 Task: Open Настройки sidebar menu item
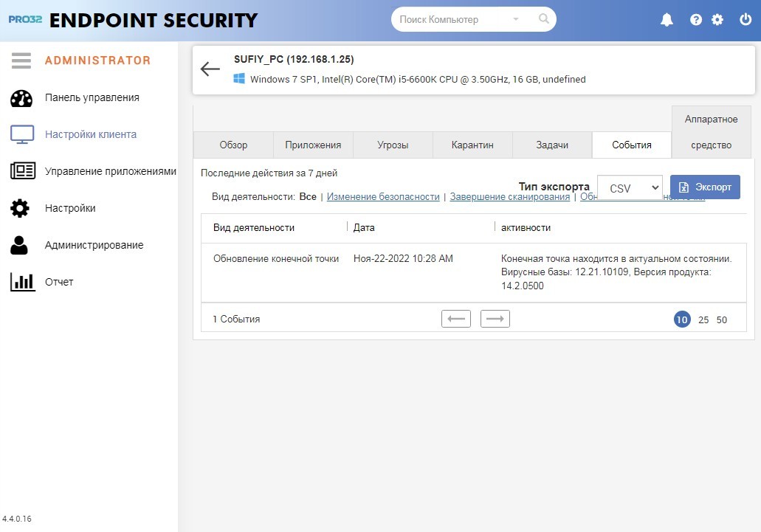[x=70, y=208]
